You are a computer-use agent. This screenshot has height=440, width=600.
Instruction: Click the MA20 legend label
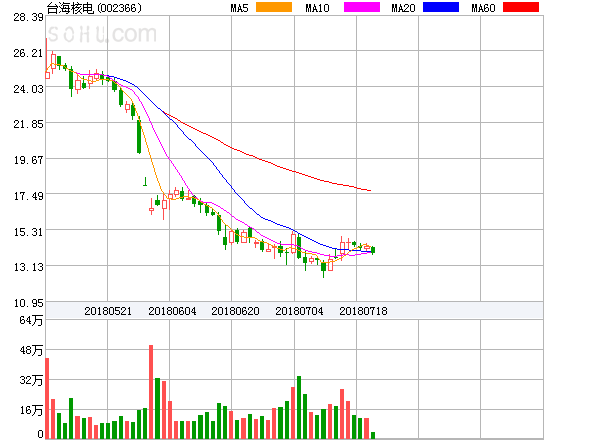(x=403, y=8)
